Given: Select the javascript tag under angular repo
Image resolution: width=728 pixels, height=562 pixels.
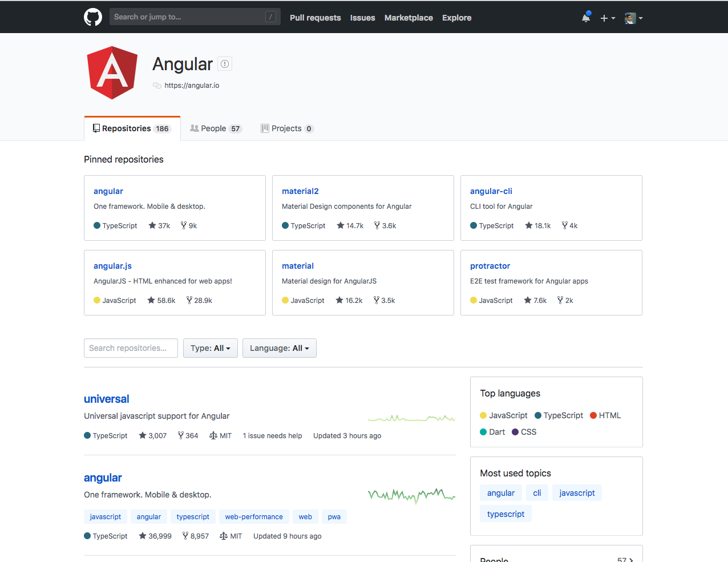Looking at the screenshot, I should pos(106,517).
